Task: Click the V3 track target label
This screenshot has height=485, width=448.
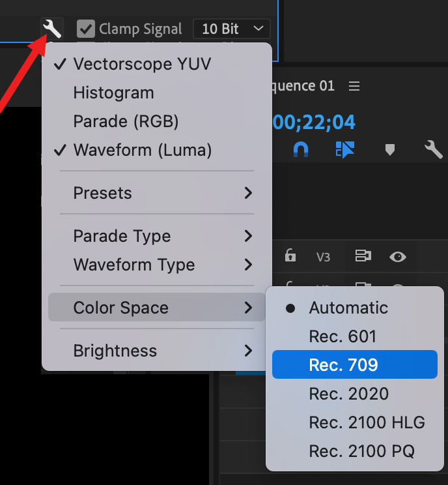Action: pos(323,257)
